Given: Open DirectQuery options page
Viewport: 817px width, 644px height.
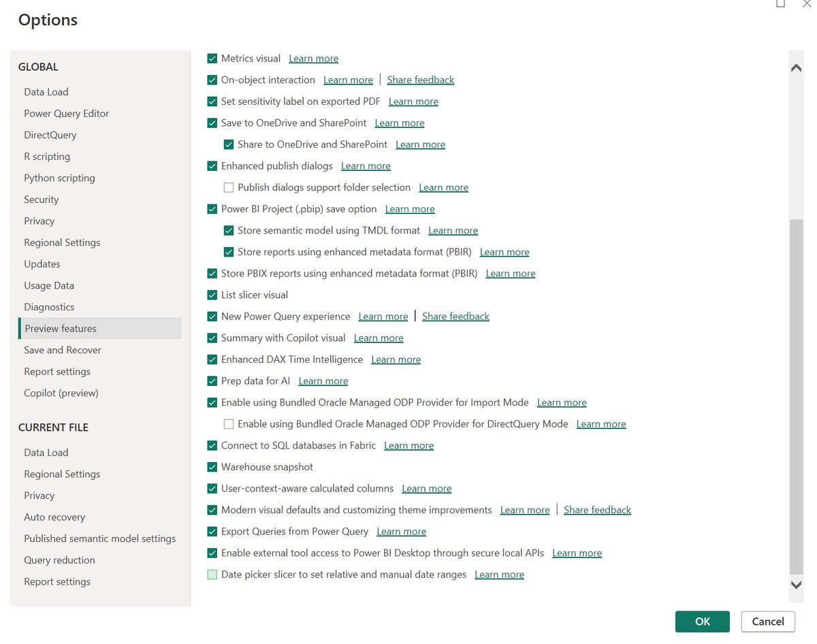Looking at the screenshot, I should (x=50, y=135).
